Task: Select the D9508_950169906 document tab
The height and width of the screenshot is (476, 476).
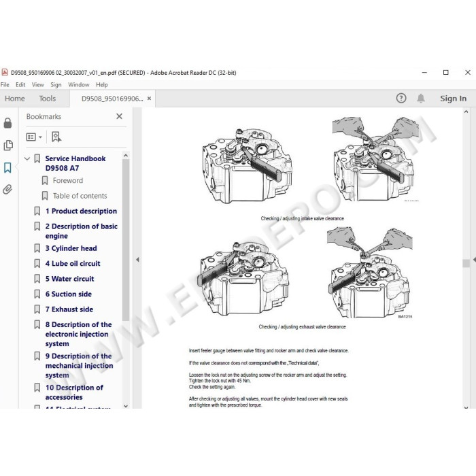Action: [x=112, y=99]
